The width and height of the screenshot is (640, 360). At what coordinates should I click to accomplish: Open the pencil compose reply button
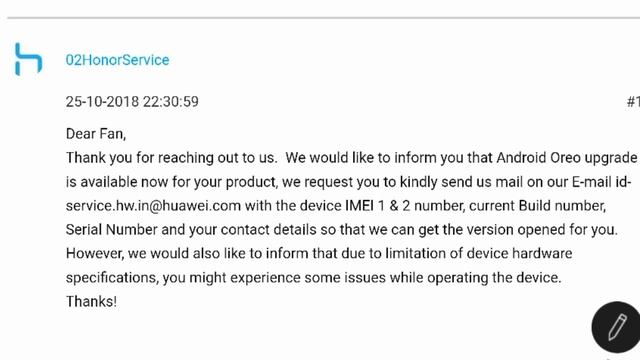coord(616,327)
